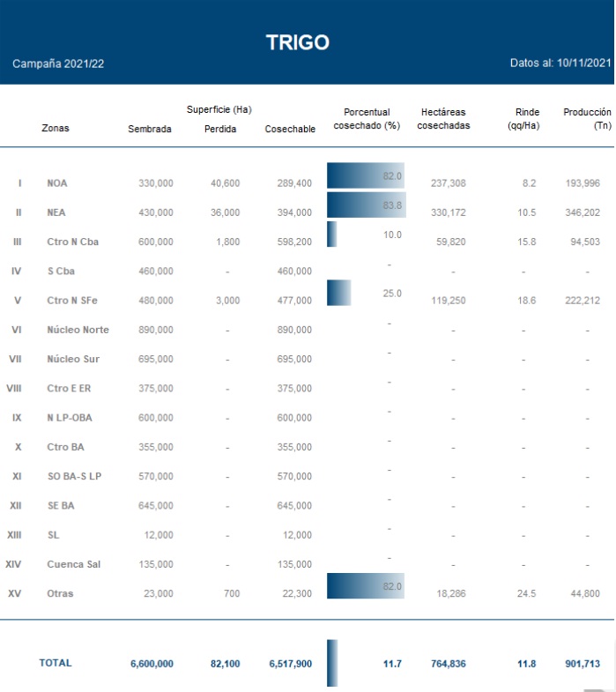616x692 pixels.
Task: Click the Otras row 82.0 progress bar
Action: [x=365, y=586]
